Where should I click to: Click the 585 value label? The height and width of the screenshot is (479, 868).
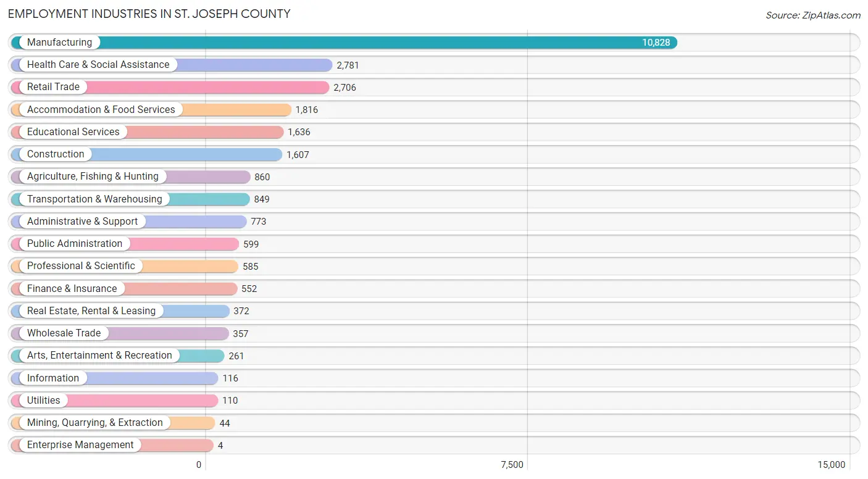point(251,267)
